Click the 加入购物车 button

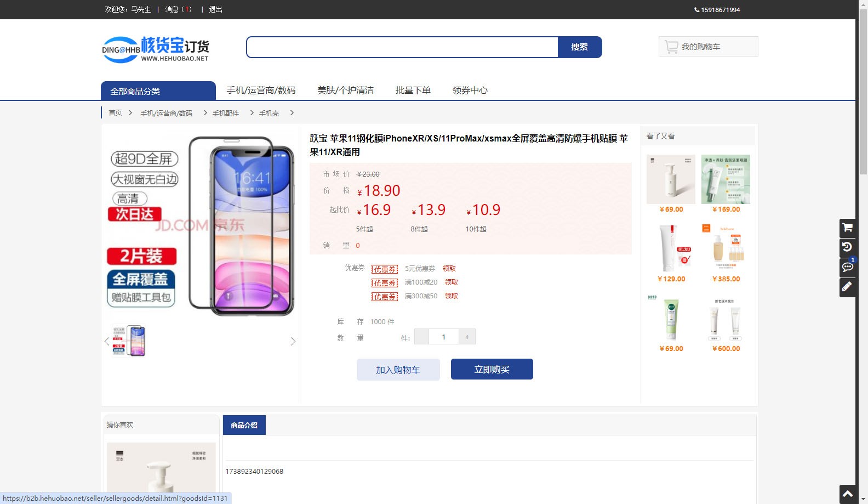coord(398,370)
